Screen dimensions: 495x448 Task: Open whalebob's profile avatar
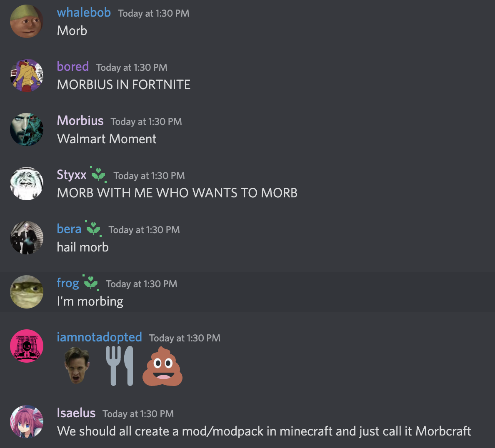click(x=27, y=21)
